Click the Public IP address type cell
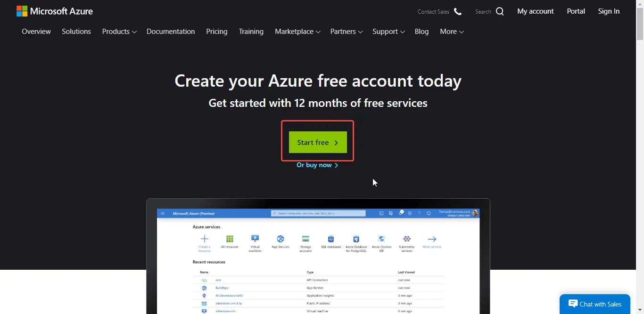 [x=318, y=303]
